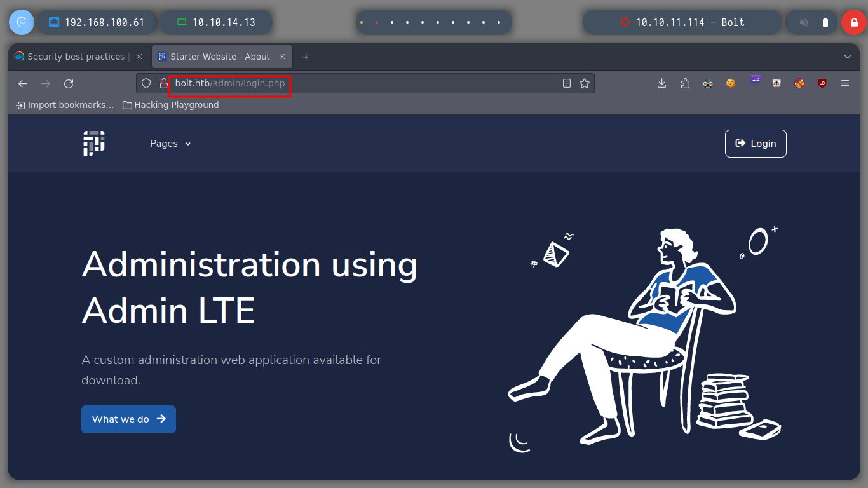Toggle the muted volume icon
Image resolution: width=868 pixels, height=488 pixels.
pos(804,22)
